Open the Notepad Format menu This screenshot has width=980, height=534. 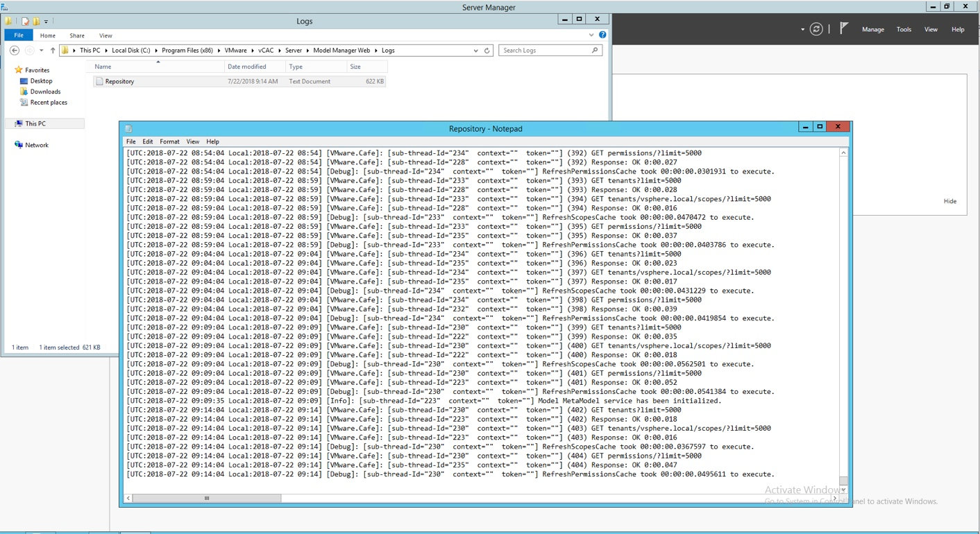click(x=169, y=141)
